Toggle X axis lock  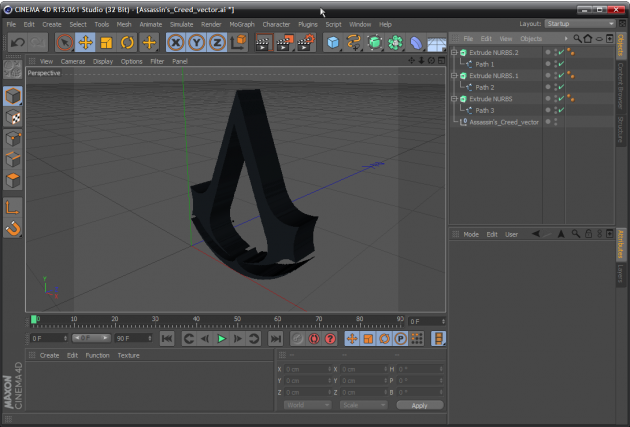tap(176, 42)
